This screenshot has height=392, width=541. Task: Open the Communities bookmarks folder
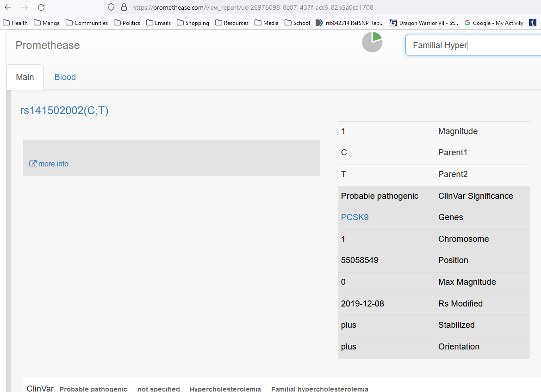[87, 23]
